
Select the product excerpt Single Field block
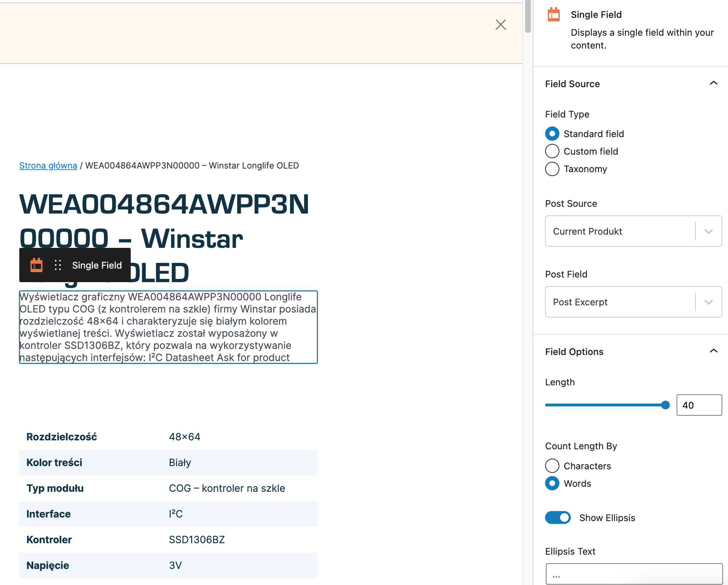click(168, 327)
